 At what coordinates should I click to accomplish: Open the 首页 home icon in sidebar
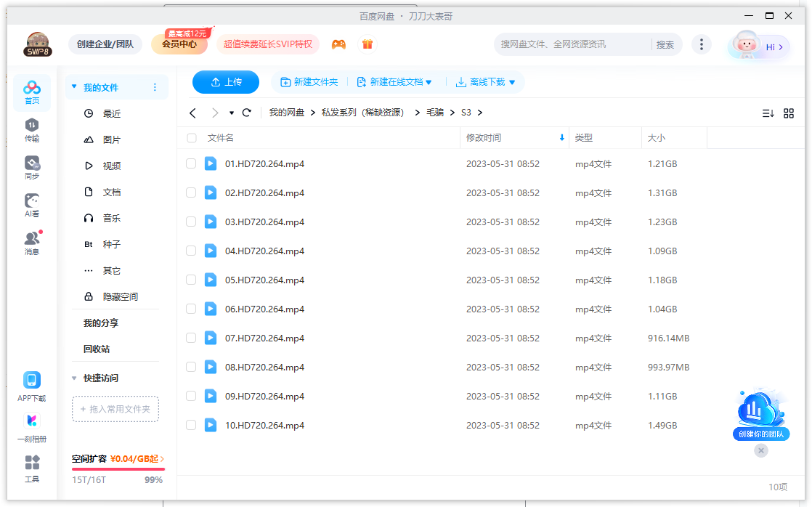click(x=31, y=93)
